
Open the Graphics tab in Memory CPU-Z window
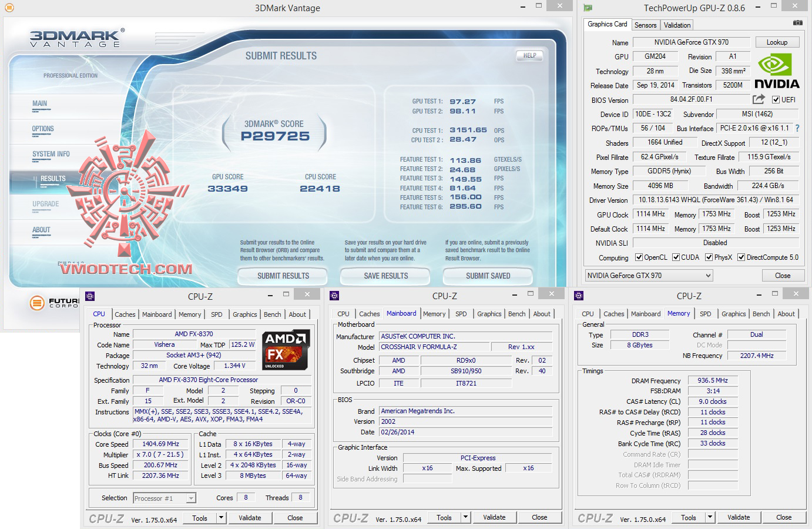[x=734, y=314]
